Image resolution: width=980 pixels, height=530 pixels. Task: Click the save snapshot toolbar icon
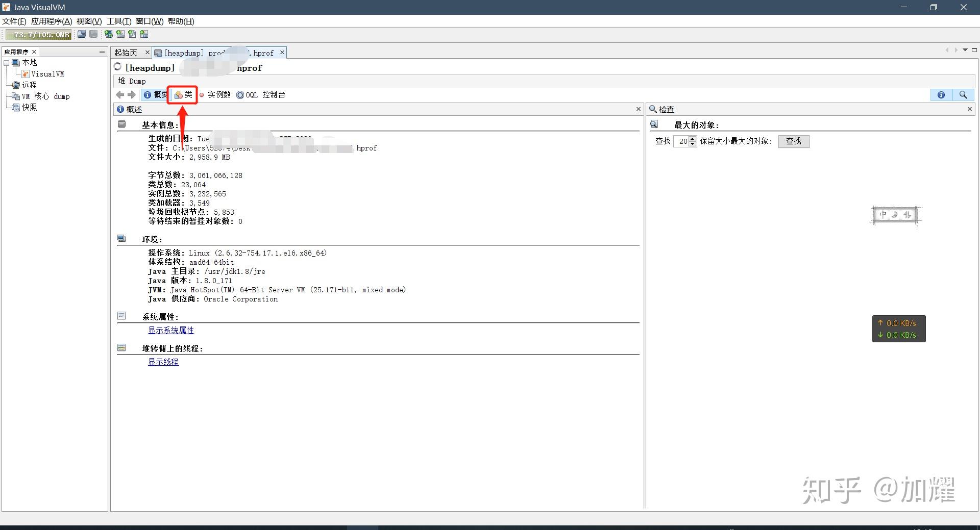point(93,34)
